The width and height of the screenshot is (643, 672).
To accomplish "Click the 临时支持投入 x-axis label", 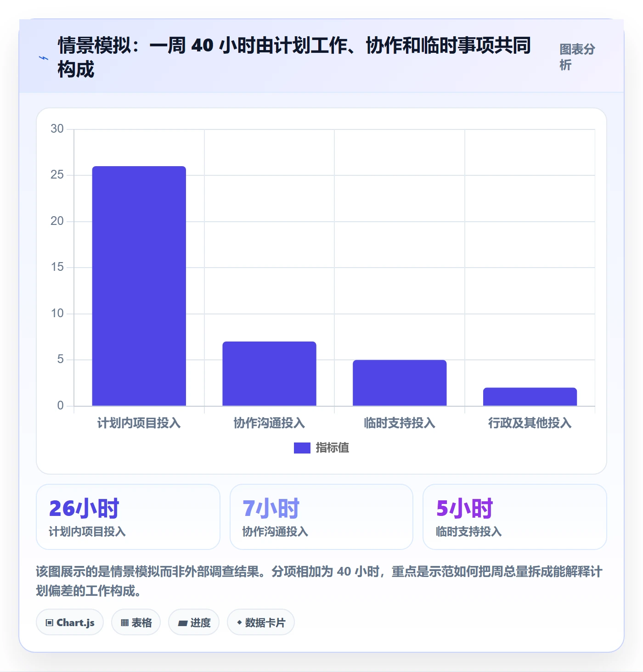I will pos(400,423).
